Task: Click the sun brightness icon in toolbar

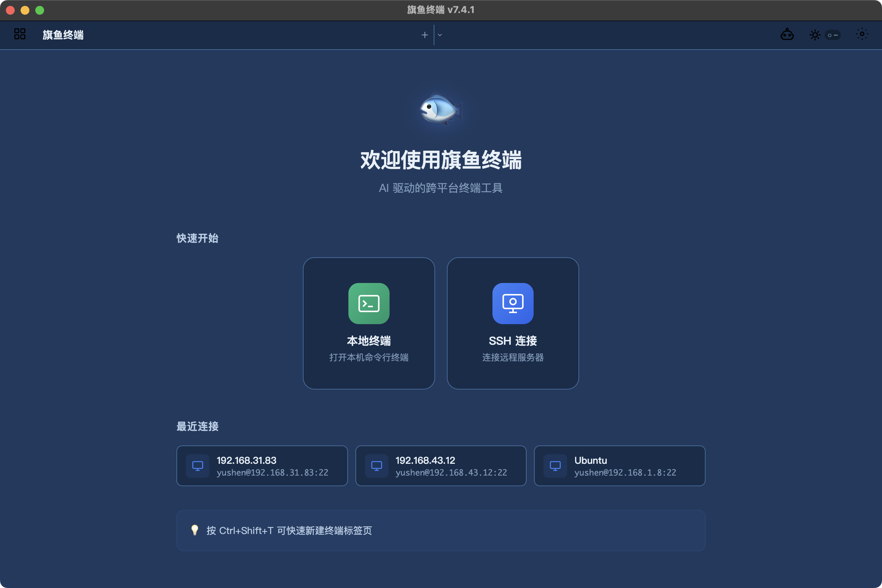Action: coord(814,35)
